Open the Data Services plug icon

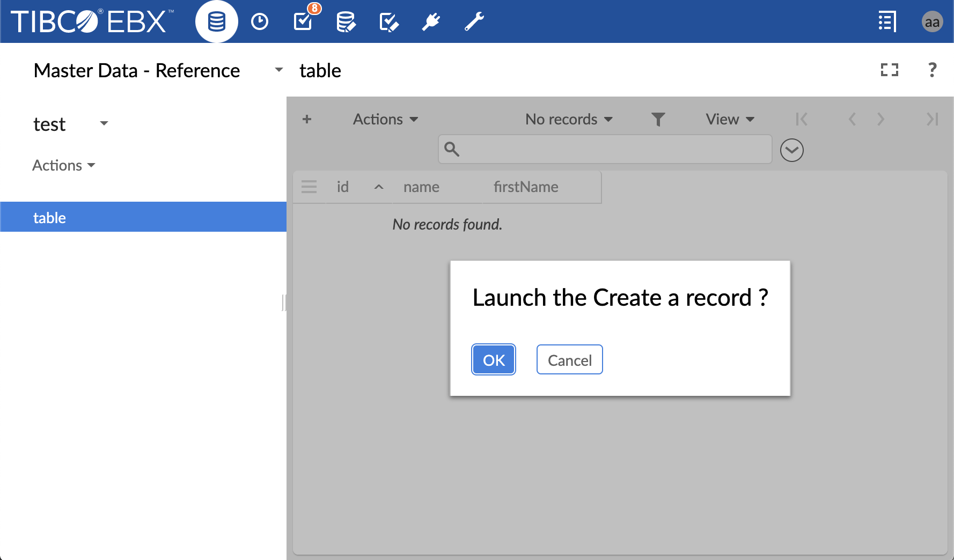tap(431, 22)
